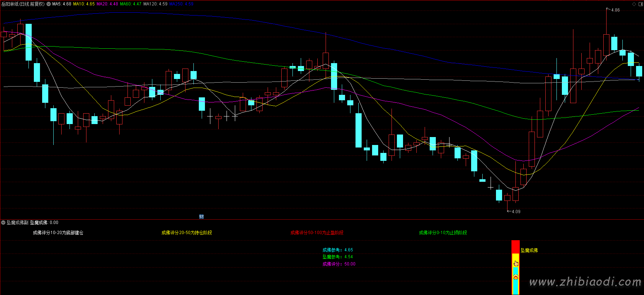644x295 pixels.
Task: Click the diamond icon at top right
Action: 634,4
